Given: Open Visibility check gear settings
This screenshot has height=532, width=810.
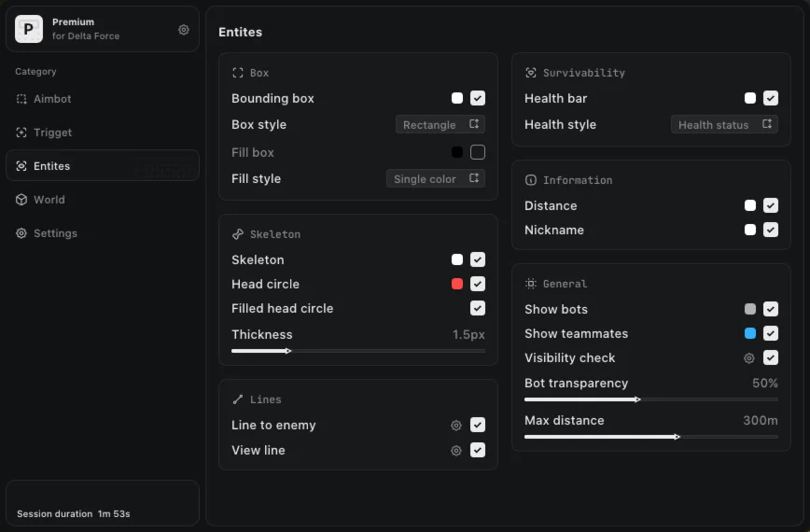Looking at the screenshot, I should point(749,358).
